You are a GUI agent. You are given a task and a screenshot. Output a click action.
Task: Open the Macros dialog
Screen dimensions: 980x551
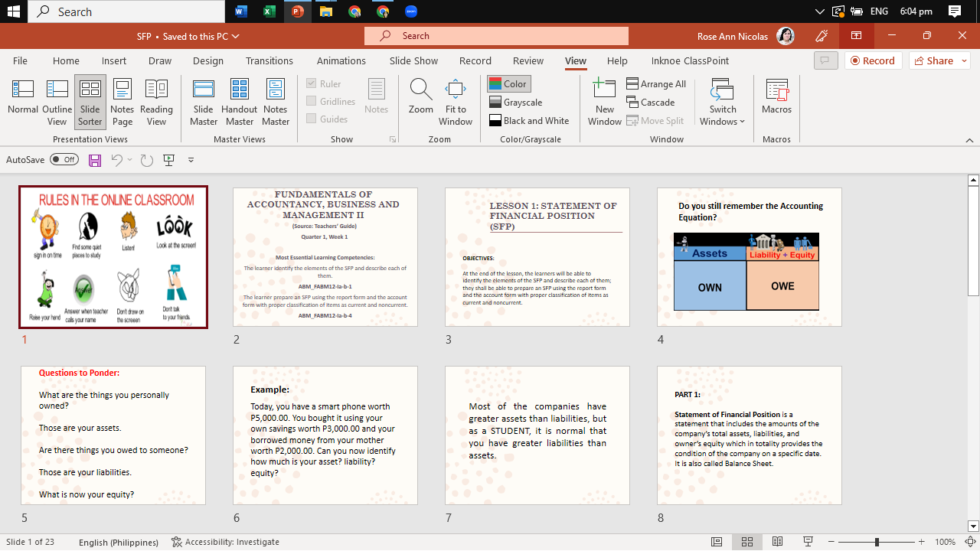coord(776,96)
